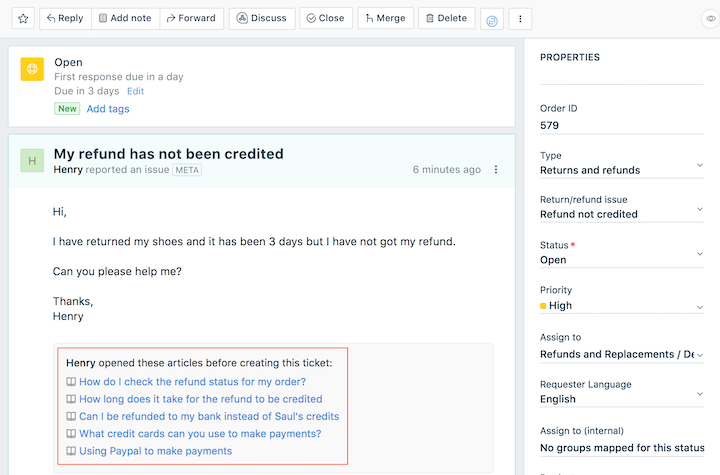Click the Open status heading
Image resolution: width=720 pixels, height=475 pixels.
pyautogui.click(x=68, y=62)
